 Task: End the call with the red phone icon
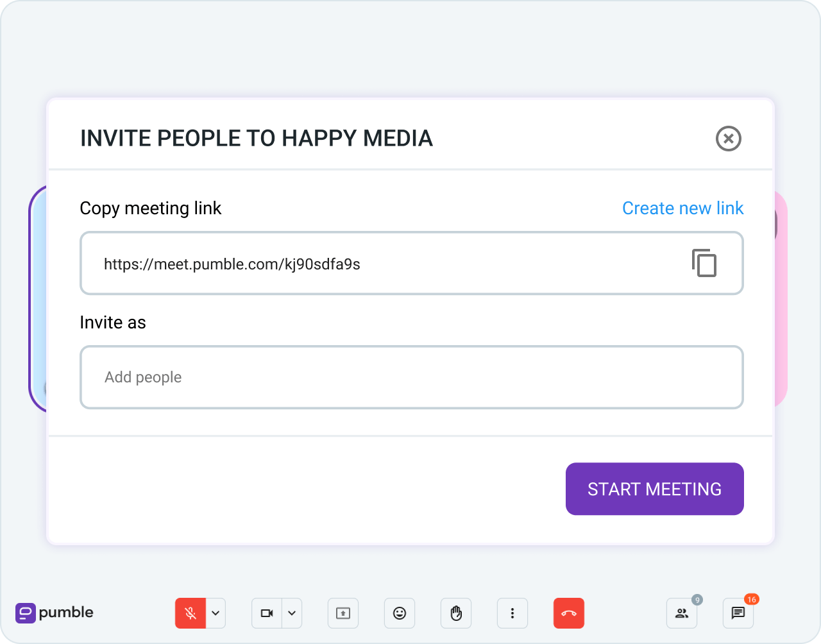[569, 613]
